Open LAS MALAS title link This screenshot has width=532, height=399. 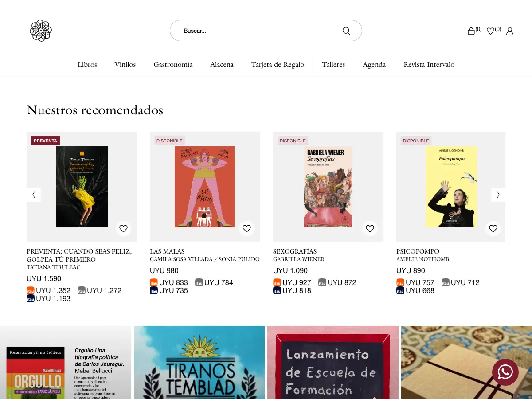pos(167,251)
